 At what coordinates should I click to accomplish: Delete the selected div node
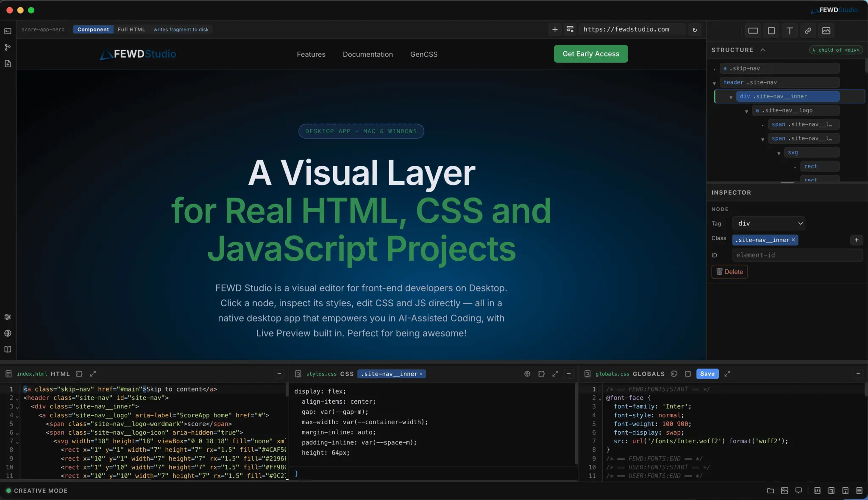pos(729,272)
